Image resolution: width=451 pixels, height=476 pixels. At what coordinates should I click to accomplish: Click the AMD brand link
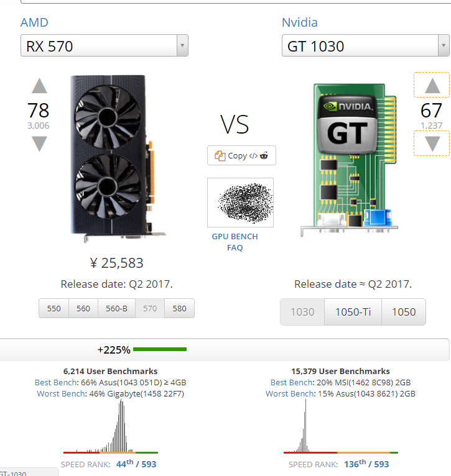point(34,23)
